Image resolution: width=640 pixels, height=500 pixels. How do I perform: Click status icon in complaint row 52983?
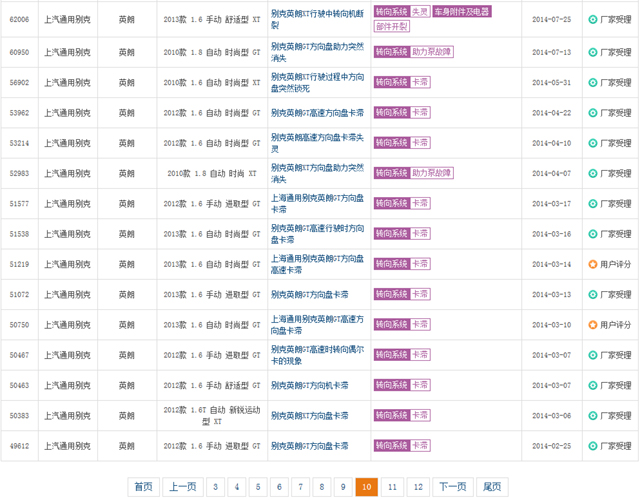coord(593,173)
